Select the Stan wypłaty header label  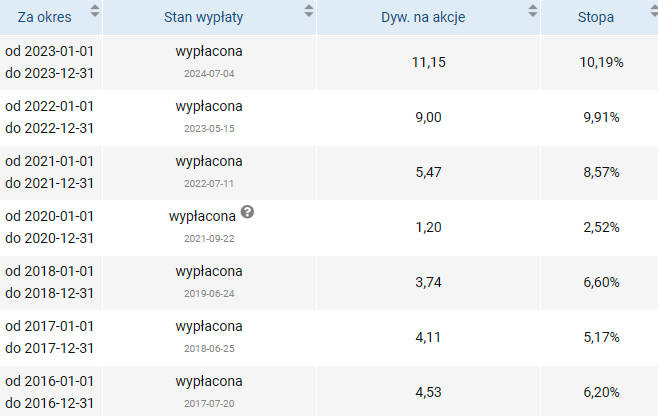(x=204, y=17)
